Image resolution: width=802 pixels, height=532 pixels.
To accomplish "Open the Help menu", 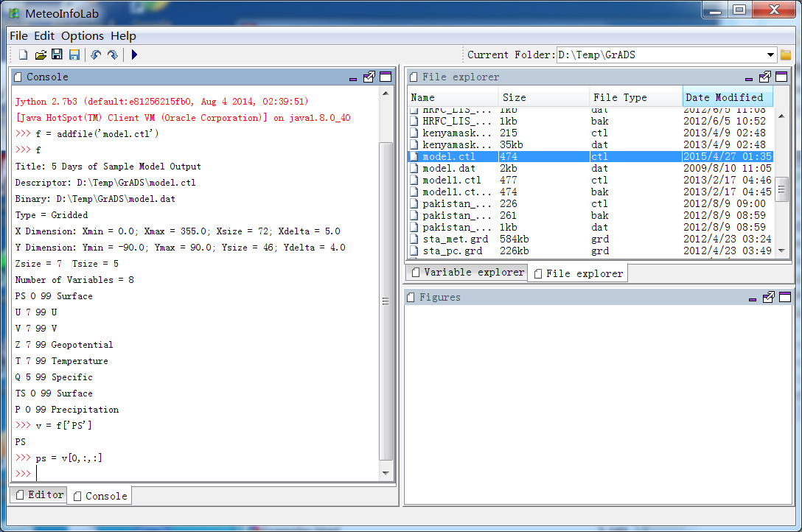I will [x=123, y=36].
